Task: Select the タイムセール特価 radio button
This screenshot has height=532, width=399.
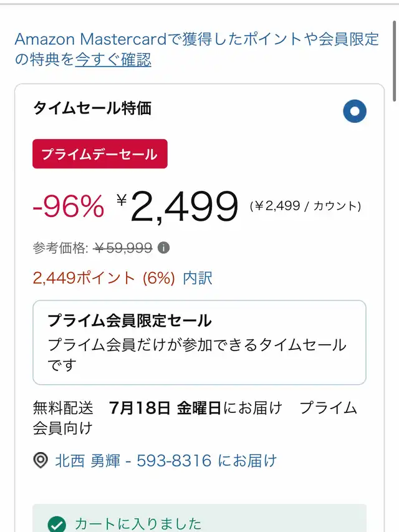Action: [x=355, y=112]
